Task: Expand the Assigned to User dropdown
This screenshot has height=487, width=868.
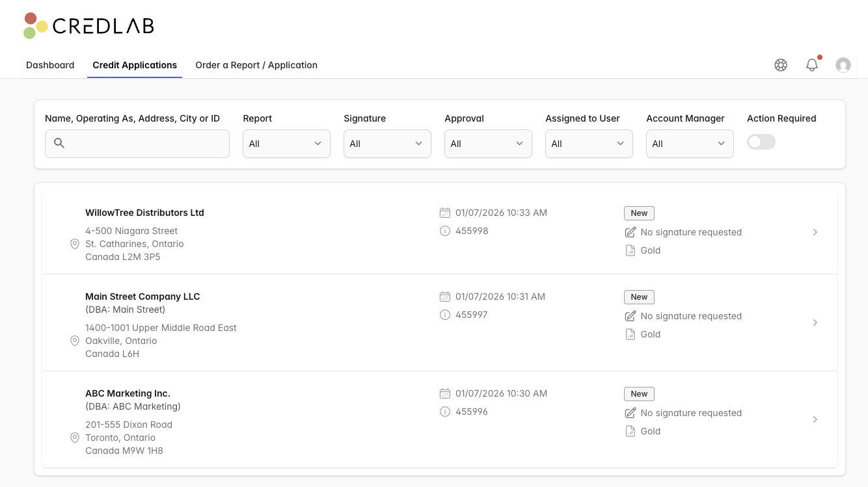Action: pyautogui.click(x=589, y=144)
